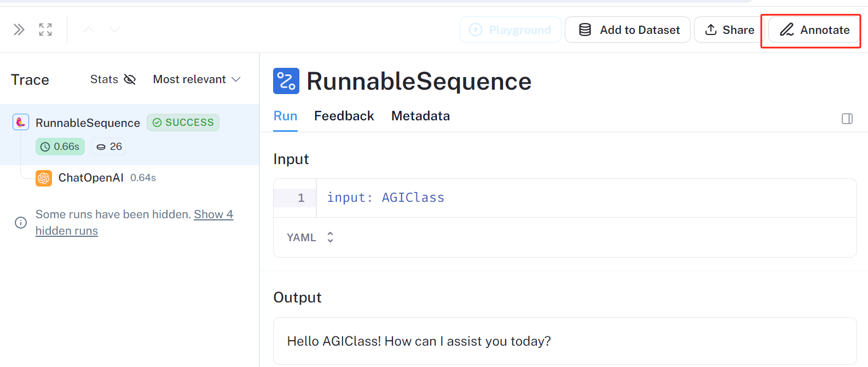The image size is (868, 367).
Task: Click the output text Hello AGIClass
Action: click(x=419, y=341)
